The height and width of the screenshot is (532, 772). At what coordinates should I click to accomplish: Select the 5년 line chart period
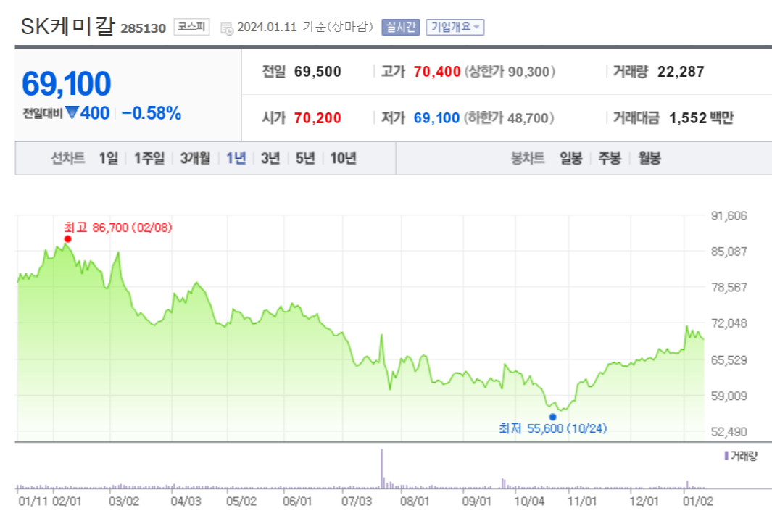click(304, 158)
